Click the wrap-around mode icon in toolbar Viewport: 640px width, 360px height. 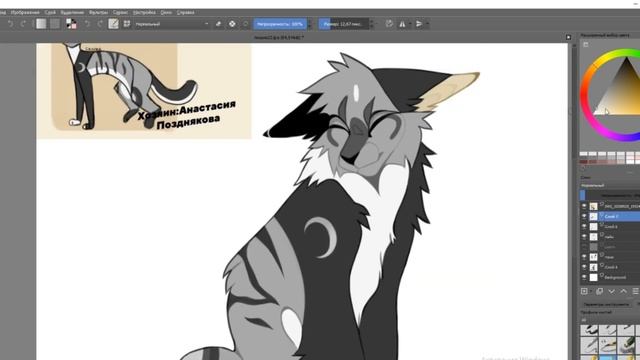pos(389,24)
